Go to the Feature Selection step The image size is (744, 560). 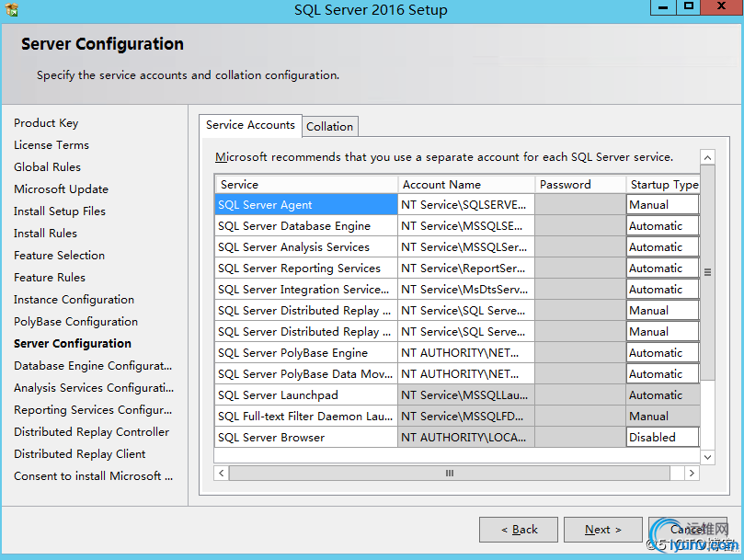point(59,256)
